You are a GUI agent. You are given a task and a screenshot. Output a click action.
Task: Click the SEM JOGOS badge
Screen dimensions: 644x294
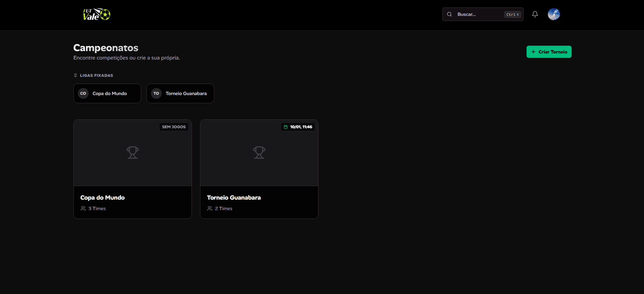(174, 127)
